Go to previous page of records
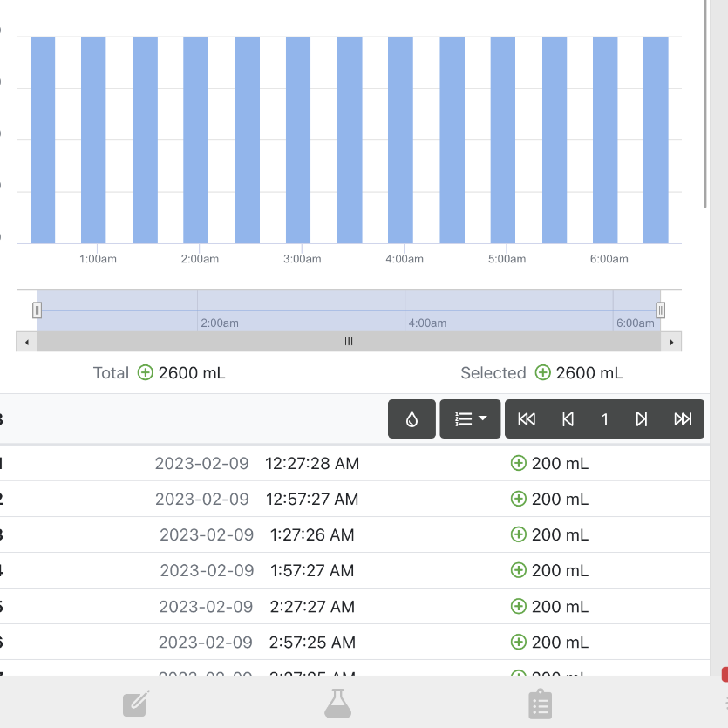This screenshot has width=728, height=728. click(x=568, y=418)
